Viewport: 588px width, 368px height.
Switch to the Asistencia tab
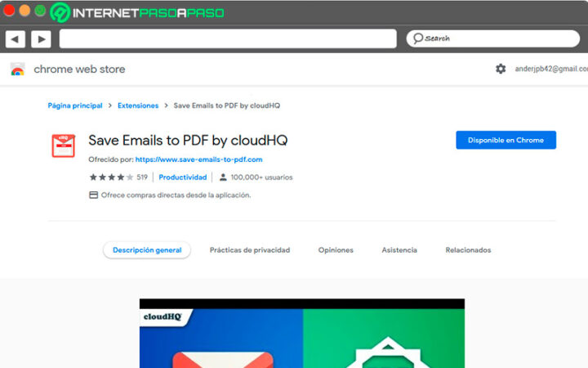coord(399,250)
